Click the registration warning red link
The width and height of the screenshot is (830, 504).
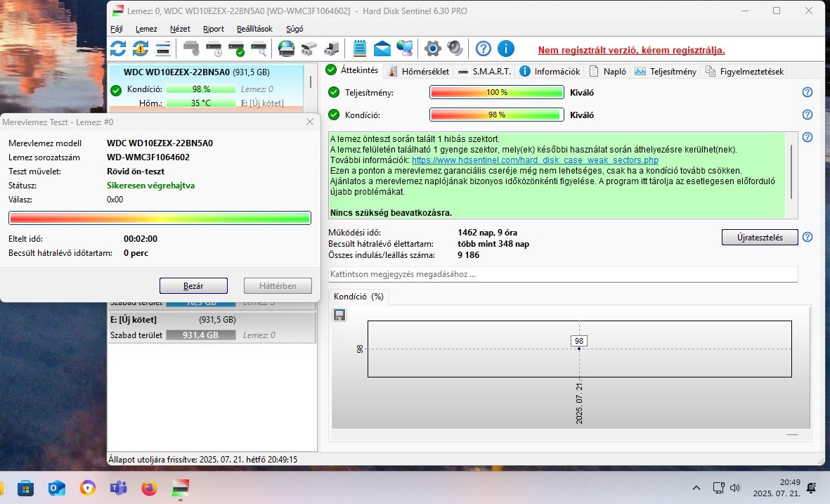click(632, 51)
